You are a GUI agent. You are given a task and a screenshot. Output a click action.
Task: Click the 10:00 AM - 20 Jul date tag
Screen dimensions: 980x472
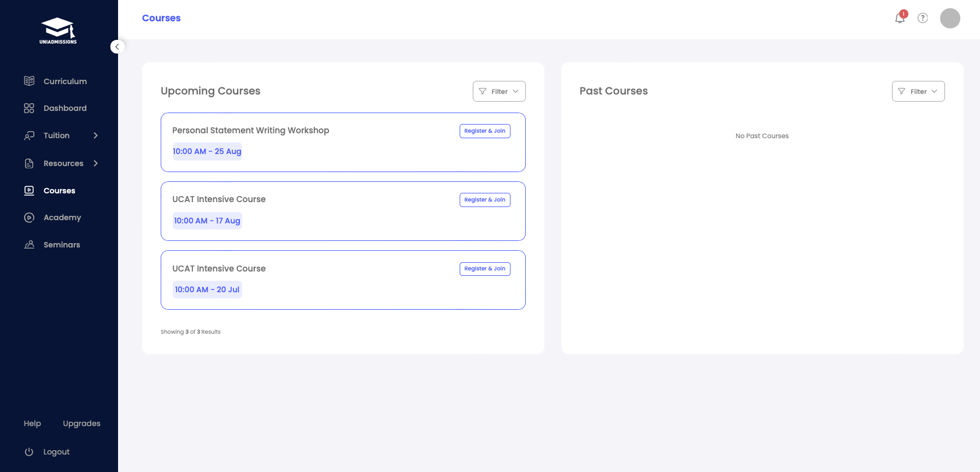[207, 290]
